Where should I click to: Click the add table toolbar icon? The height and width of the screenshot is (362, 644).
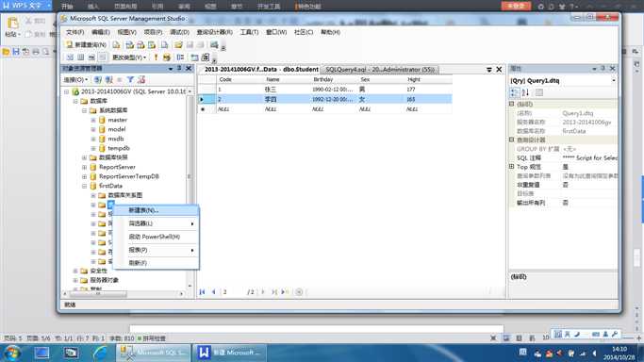tap(194, 58)
